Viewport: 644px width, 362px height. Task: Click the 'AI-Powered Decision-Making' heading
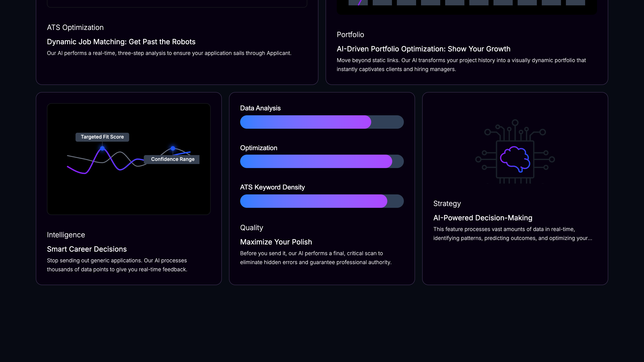pyautogui.click(x=483, y=218)
